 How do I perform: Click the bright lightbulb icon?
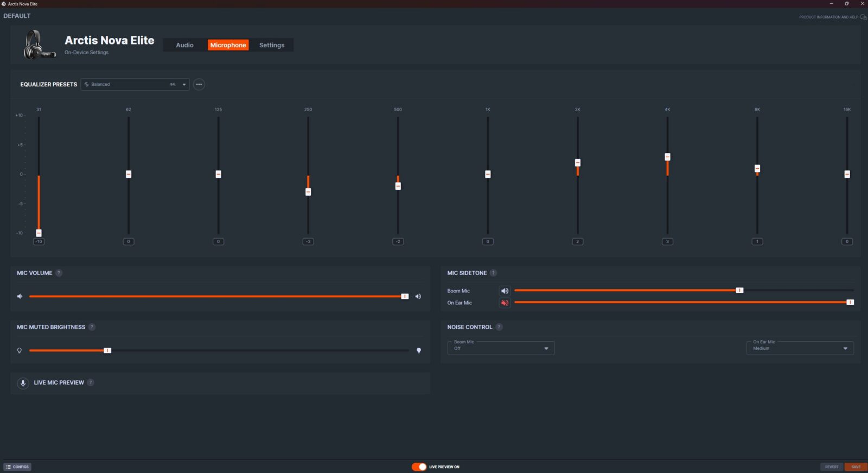(x=419, y=351)
